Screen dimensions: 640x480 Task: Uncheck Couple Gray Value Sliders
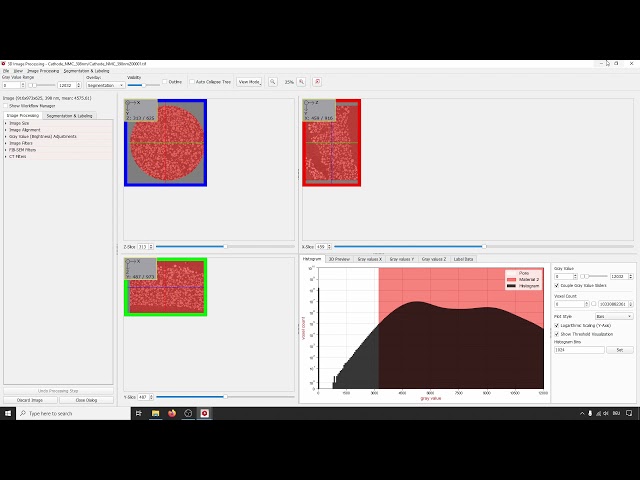pyautogui.click(x=557, y=285)
